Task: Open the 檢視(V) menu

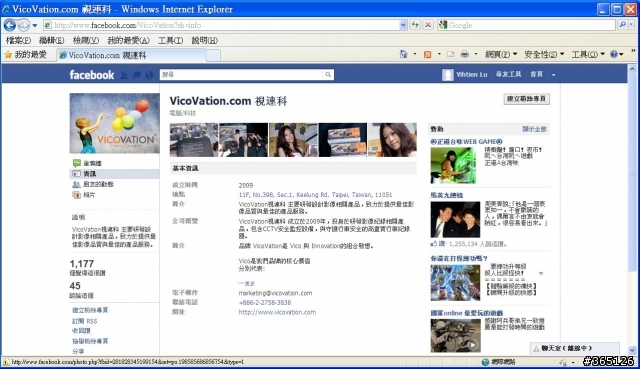Action: (x=86, y=40)
